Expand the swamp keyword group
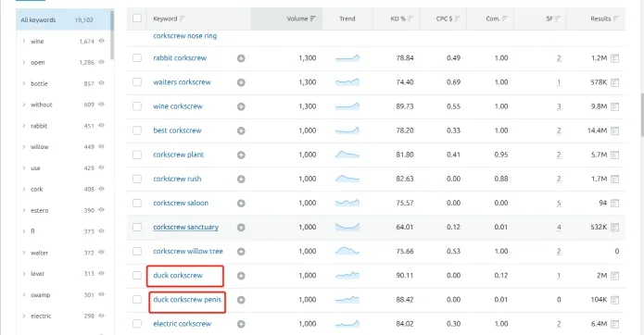 point(24,294)
